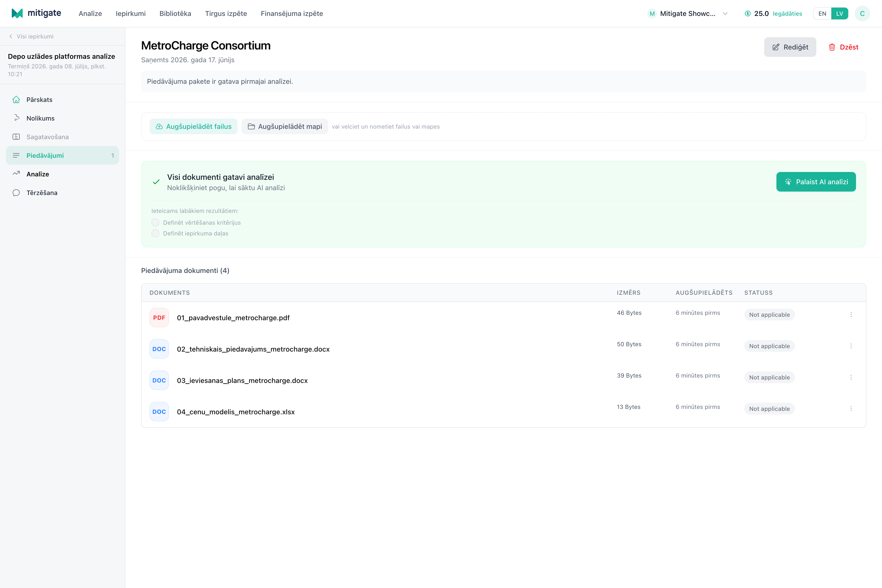Open Tirgus izpēte in top navigation
This screenshot has height=588, width=882.
(226, 13)
